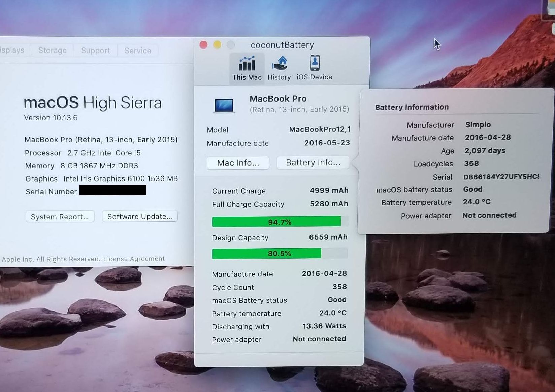This screenshot has height=392, width=555.
Task: Click the 80.5% design capacity bar
Action: 280,253
